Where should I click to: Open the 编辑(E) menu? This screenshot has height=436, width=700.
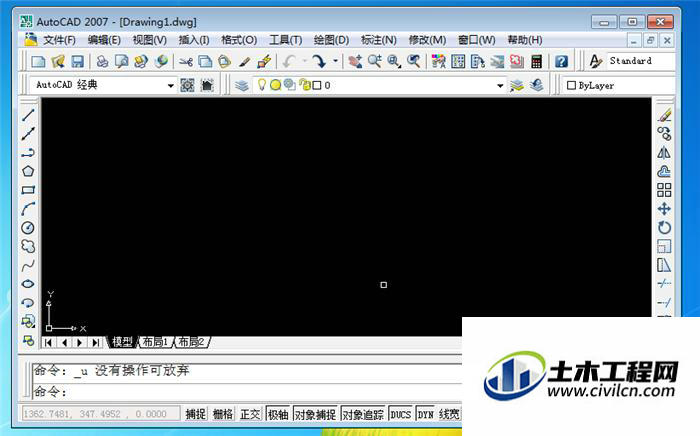coord(104,40)
